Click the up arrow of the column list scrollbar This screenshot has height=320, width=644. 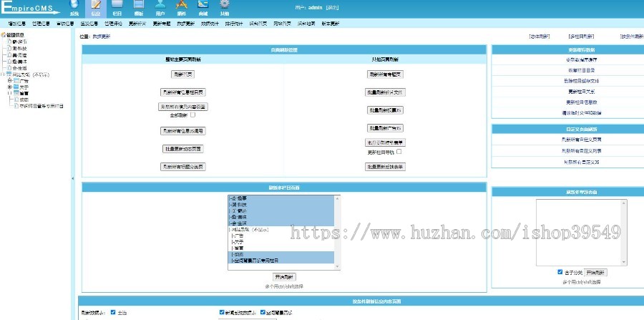(x=338, y=198)
